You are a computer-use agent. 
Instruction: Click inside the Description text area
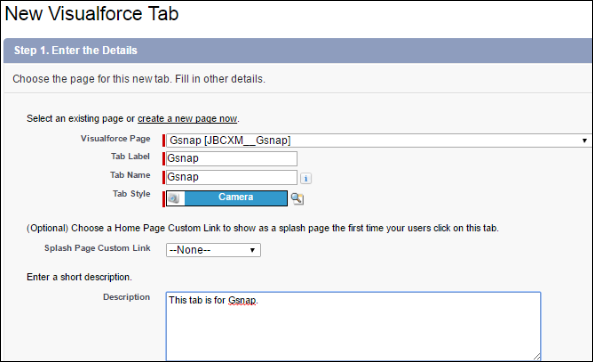353,326
